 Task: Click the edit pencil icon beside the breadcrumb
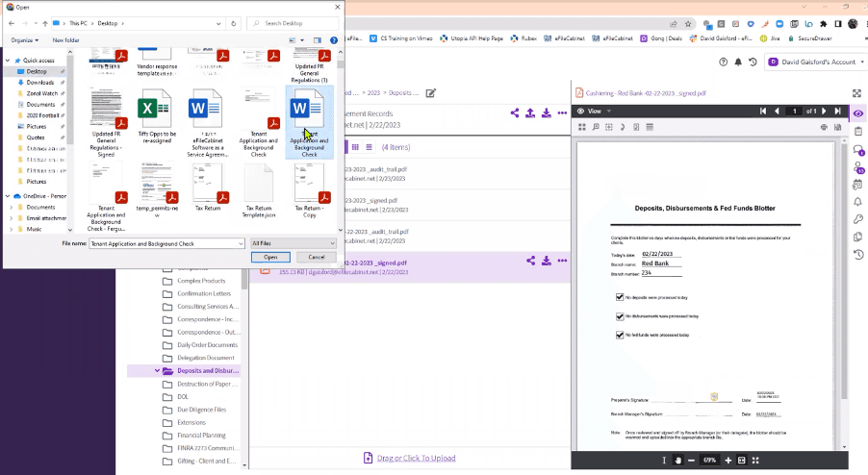(x=431, y=93)
